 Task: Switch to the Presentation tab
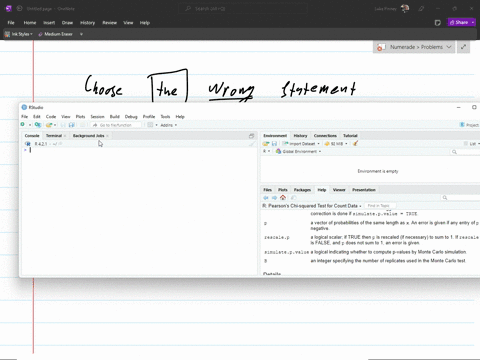click(x=364, y=190)
